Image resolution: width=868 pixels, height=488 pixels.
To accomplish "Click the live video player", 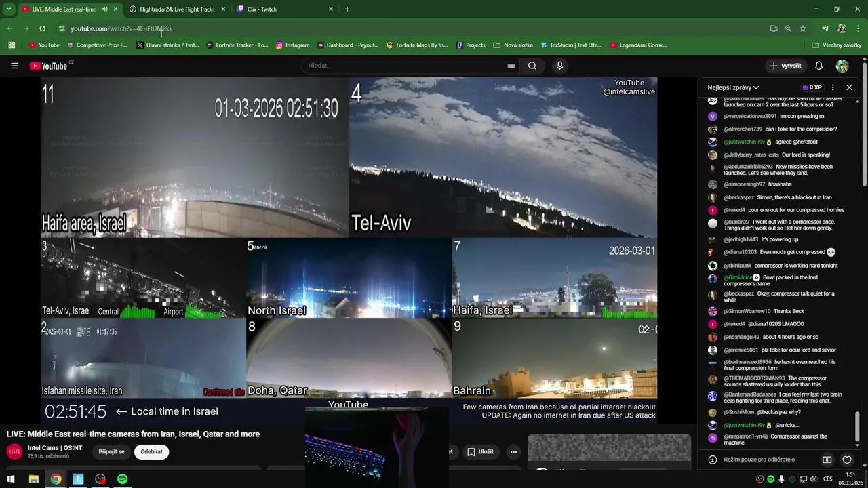I will point(349,251).
